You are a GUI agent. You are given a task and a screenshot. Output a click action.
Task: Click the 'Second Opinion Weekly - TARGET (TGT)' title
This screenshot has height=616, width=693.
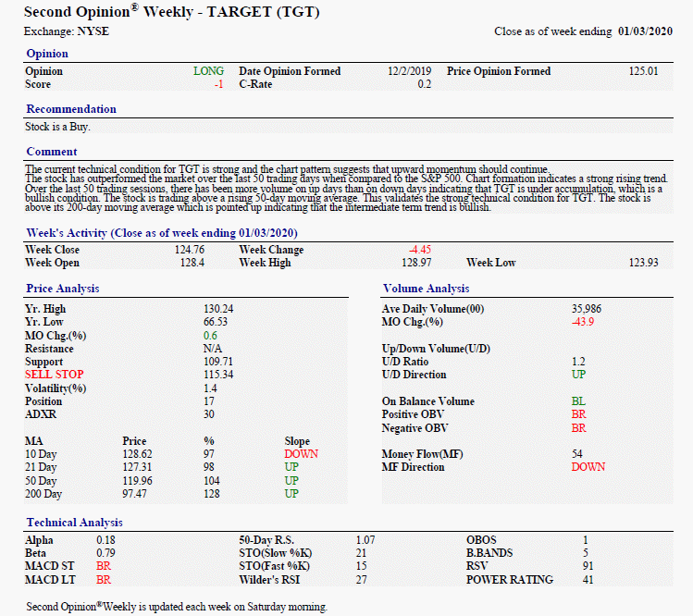171,12
